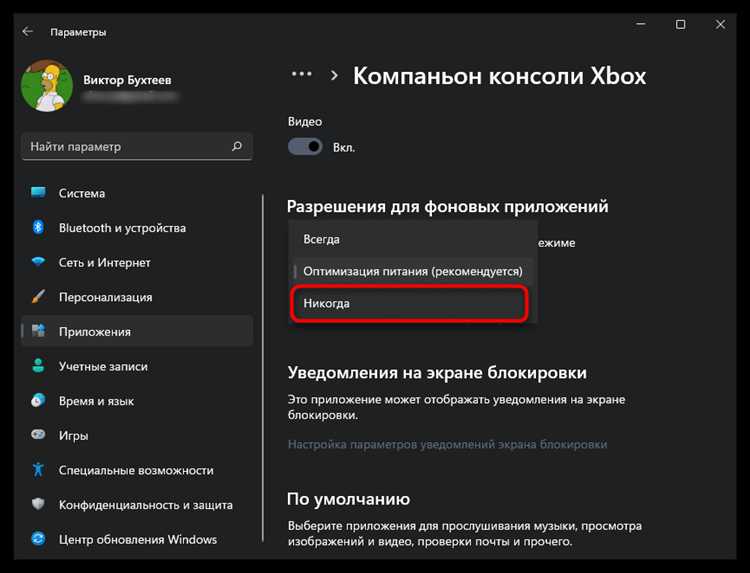This screenshot has width=750, height=573.
Task: Select Никогда in the dropdown list
Action: [410, 303]
